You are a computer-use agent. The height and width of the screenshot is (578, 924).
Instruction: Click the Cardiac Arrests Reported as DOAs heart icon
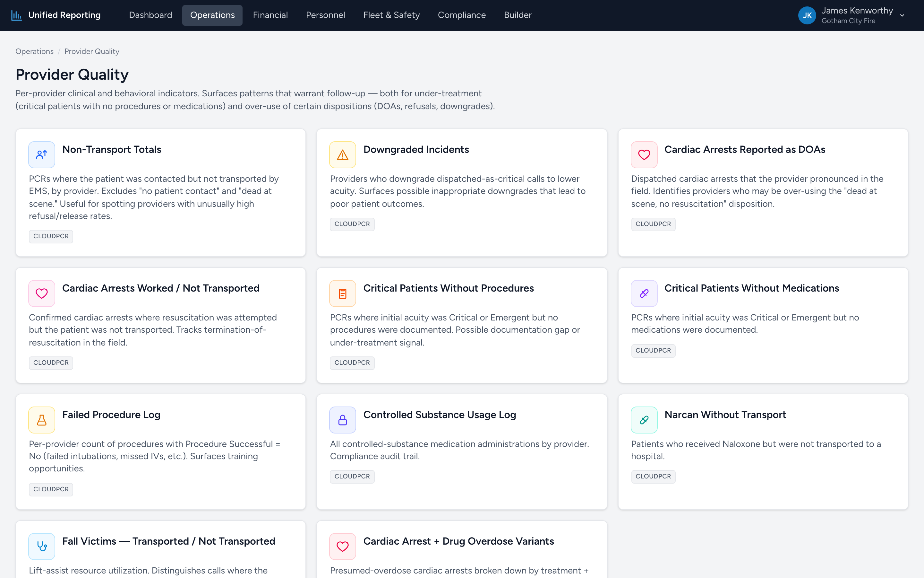[644, 154]
